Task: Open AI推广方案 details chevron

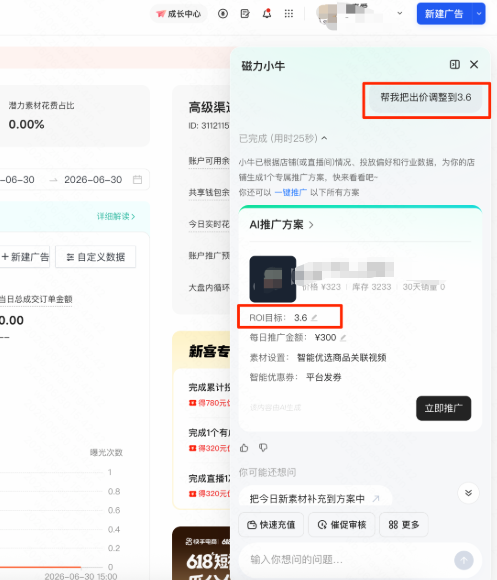Action: (x=311, y=225)
